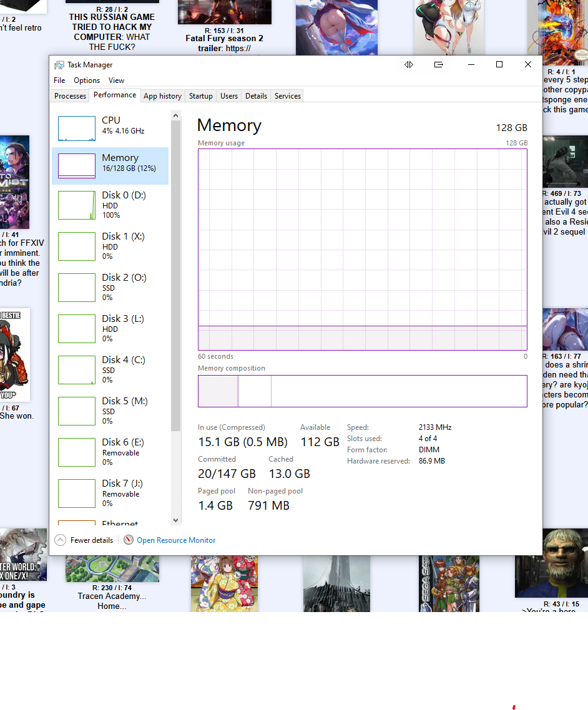Image resolution: width=588 pixels, height=710 pixels.
Task: Select the Disk 6 (E:) mini graph
Action: (77, 452)
